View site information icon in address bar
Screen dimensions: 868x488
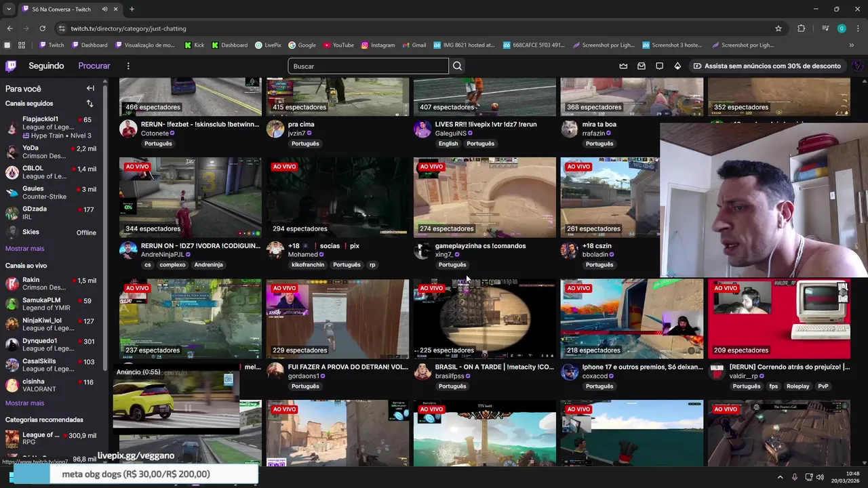pyautogui.click(x=62, y=28)
